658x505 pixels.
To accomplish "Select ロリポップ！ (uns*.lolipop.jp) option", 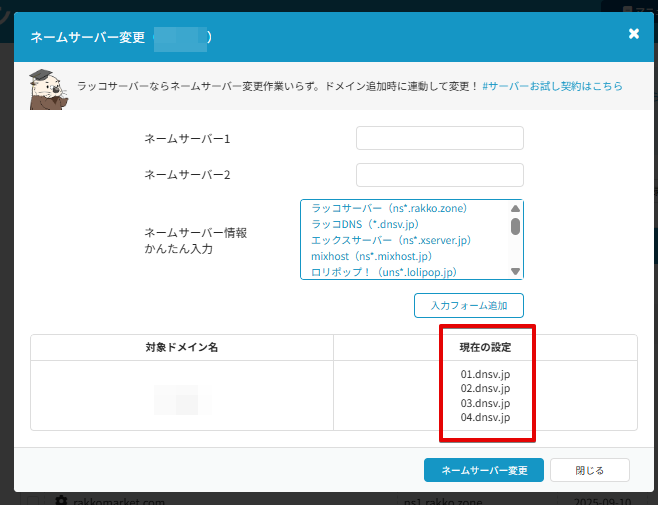I will point(384,272).
